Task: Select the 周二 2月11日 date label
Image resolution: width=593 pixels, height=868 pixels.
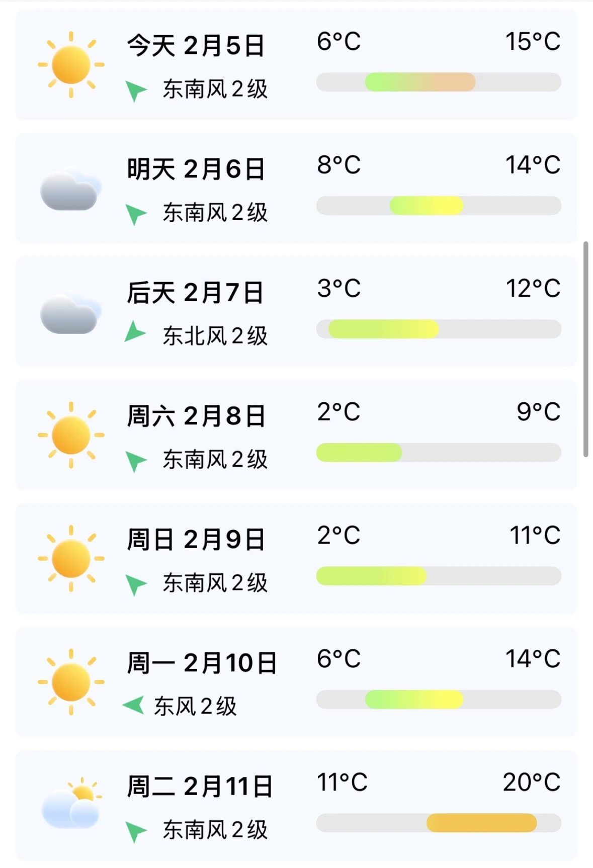Action: pos(200,786)
